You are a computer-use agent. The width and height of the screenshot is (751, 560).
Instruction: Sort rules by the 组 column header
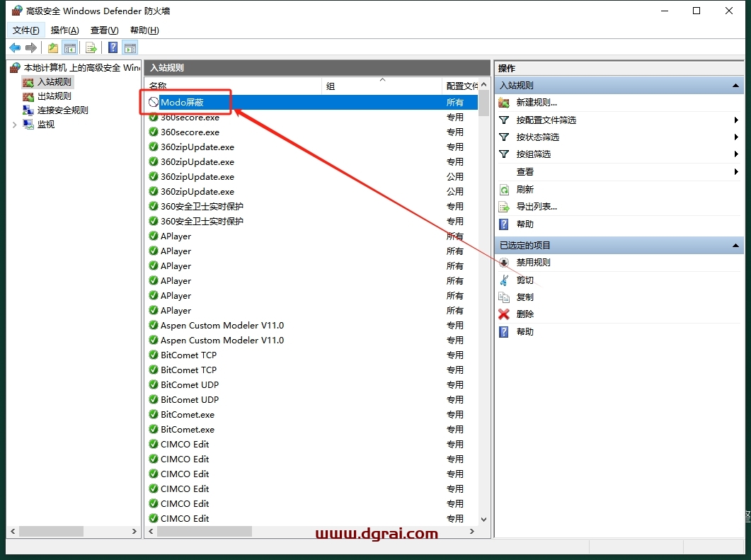382,86
